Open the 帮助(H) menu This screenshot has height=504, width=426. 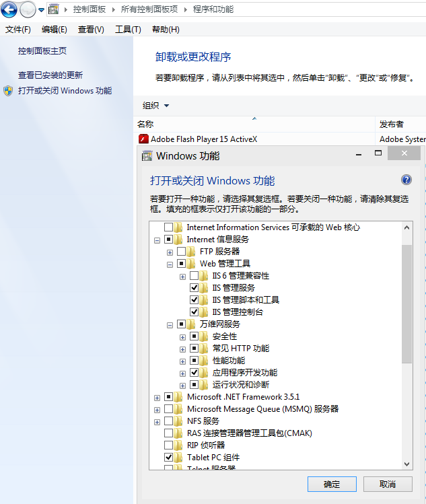[166, 30]
